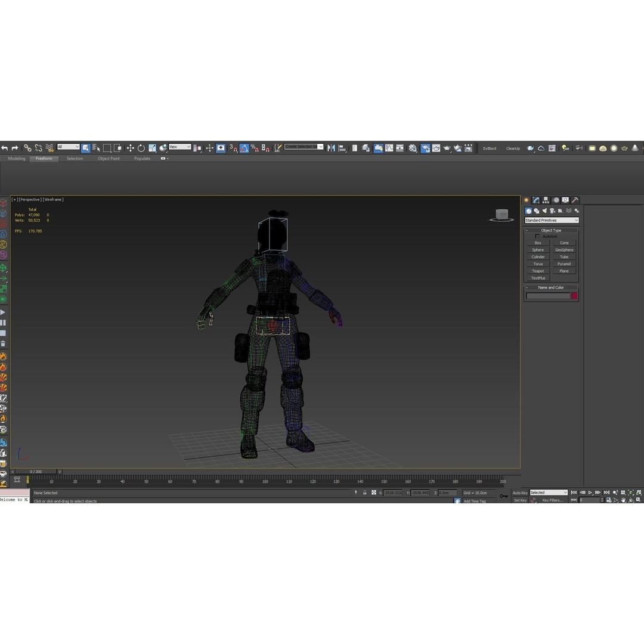Open the Hierarchy command panel tab
This screenshot has width=644, height=644.
546,200
